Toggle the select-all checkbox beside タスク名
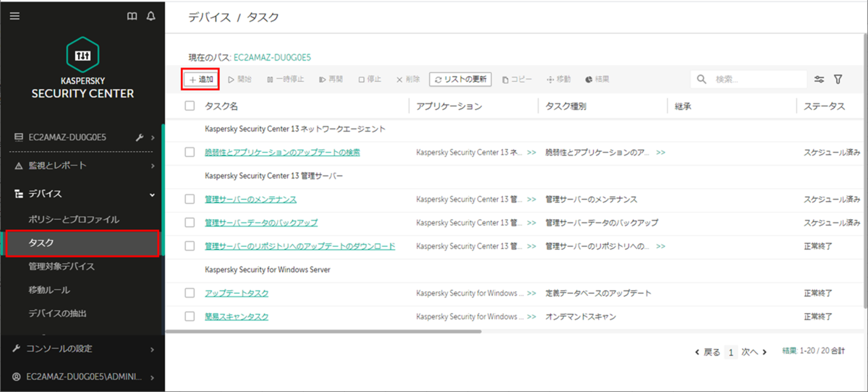 [x=190, y=106]
